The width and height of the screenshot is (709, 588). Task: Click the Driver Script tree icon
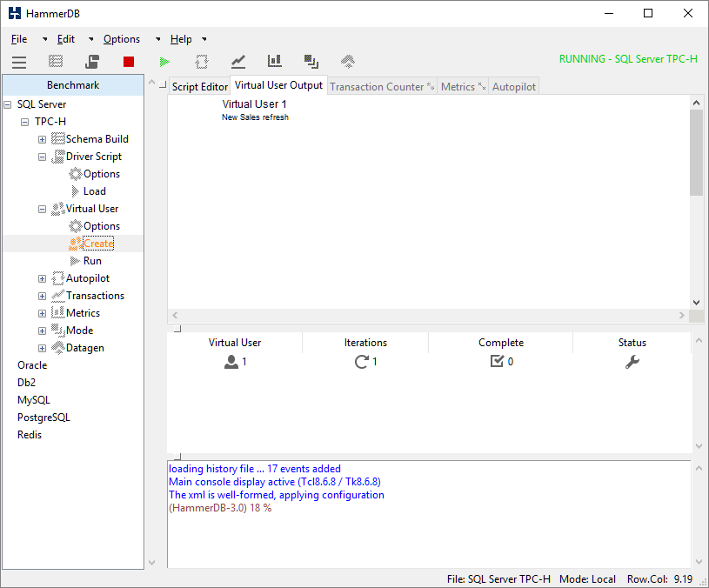58,157
